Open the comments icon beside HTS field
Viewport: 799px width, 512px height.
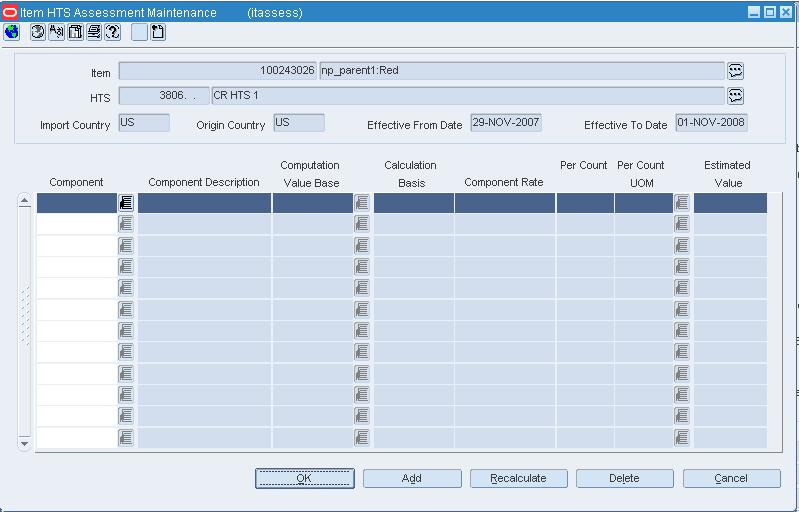click(735, 96)
